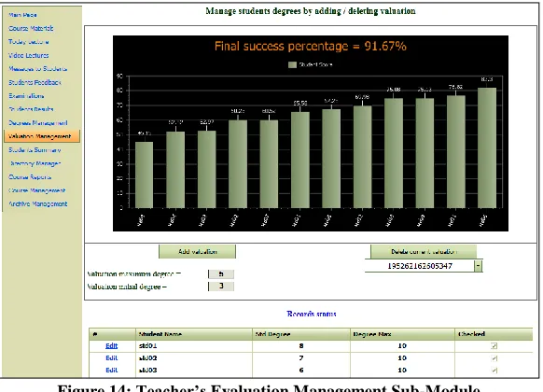Open the Main Page sidebar link
Viewport: 543px width, 392px height.
click(x=22, y=15)
